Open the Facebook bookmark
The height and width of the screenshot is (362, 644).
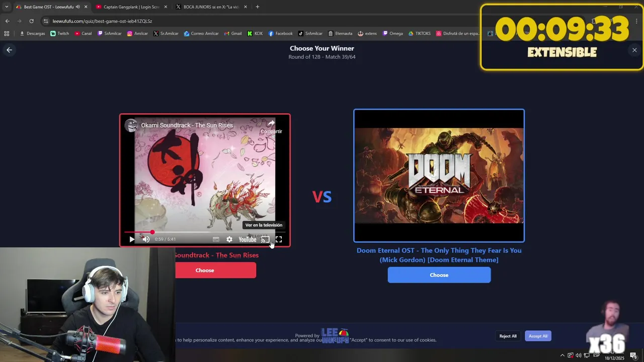(x=280, y=33)
